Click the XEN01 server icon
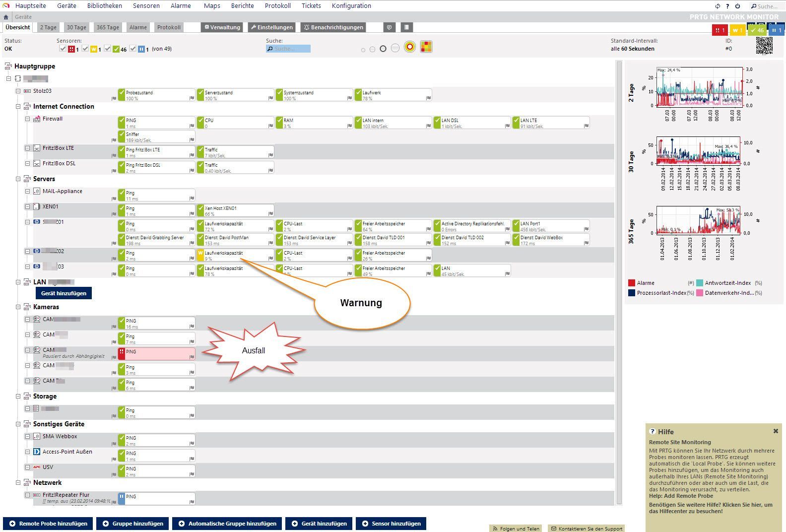The width and height of the screenshot is (786, 532). (37, 207)
